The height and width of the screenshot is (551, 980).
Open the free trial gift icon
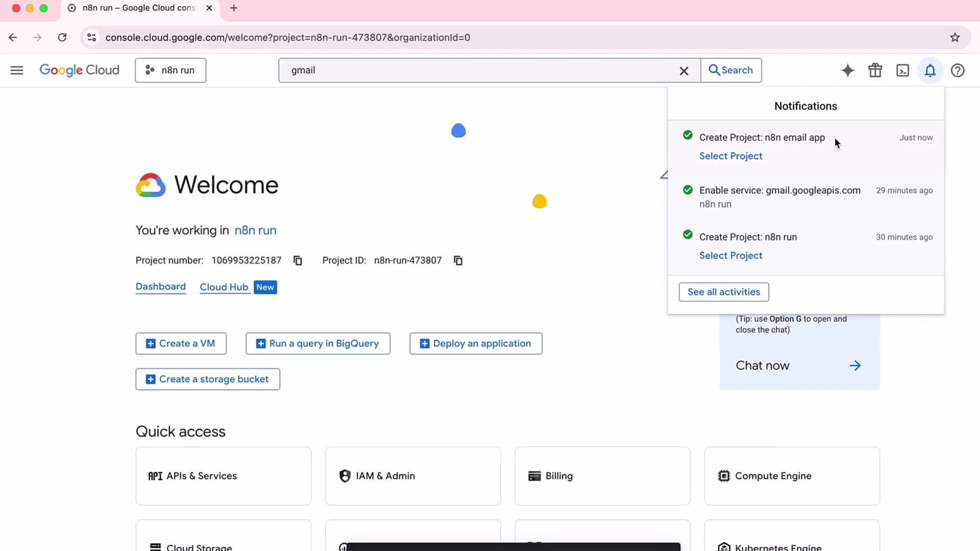[875, 70]
